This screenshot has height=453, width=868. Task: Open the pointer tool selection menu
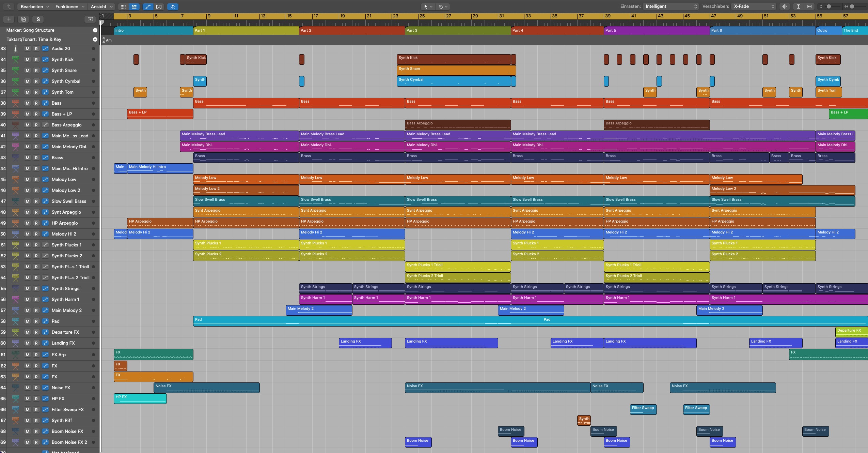pos(428,6)
